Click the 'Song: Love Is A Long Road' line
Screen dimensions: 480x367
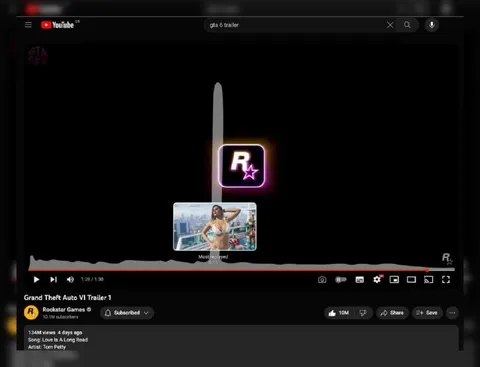pyautogui.click(x=58, y=340)
